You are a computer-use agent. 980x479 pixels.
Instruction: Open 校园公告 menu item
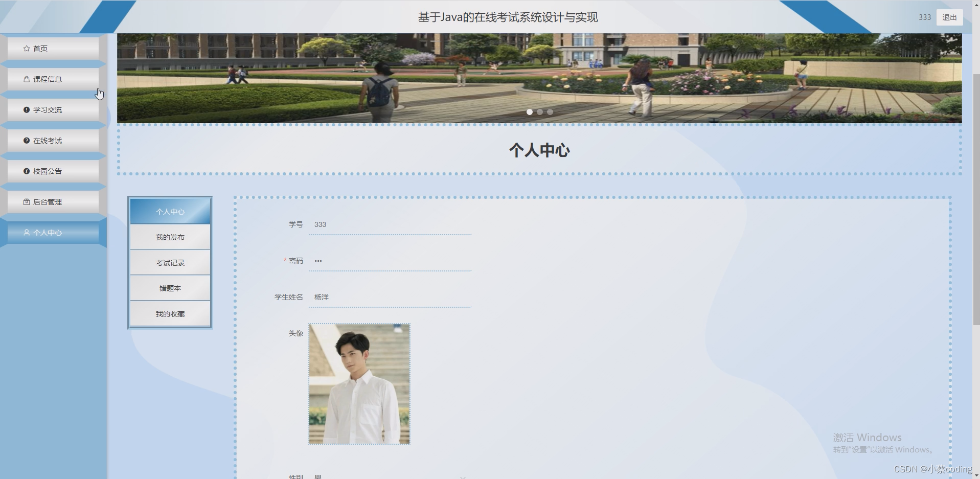coord(53,171)
